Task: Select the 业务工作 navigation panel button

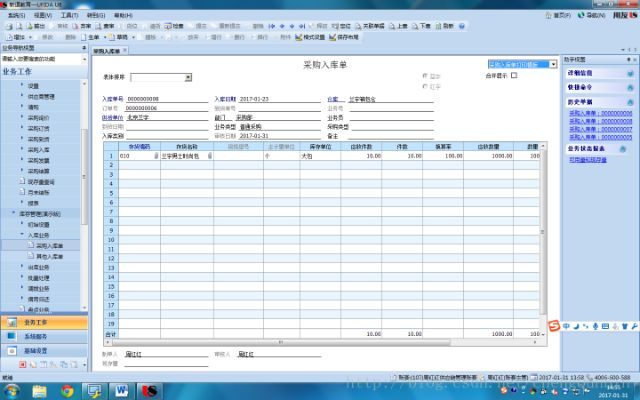Action: pos(44,322)
